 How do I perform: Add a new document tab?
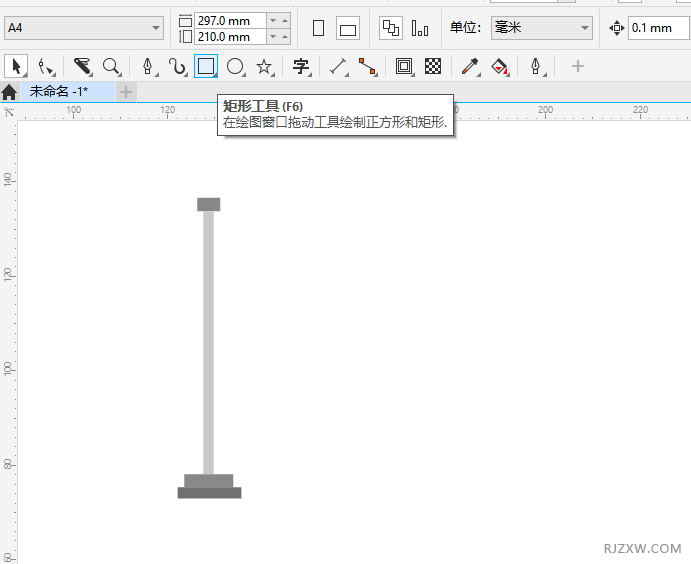click(x=126, y=92)
